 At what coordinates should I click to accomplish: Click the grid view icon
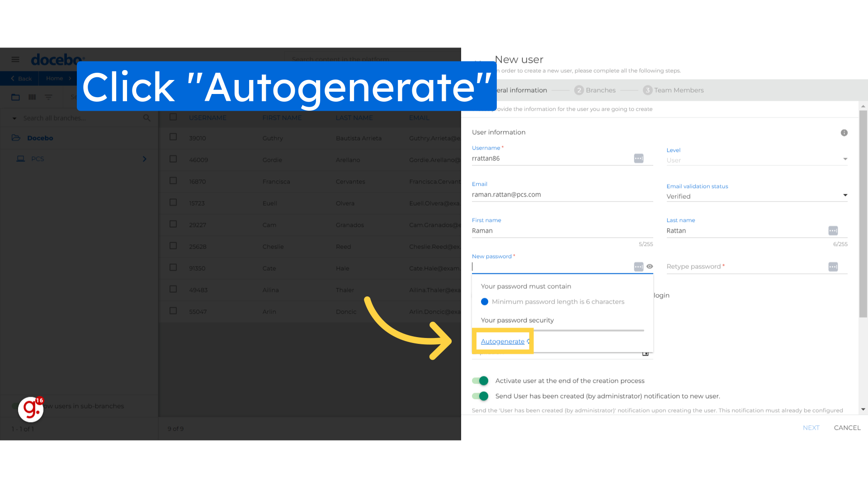click(32, 97)
